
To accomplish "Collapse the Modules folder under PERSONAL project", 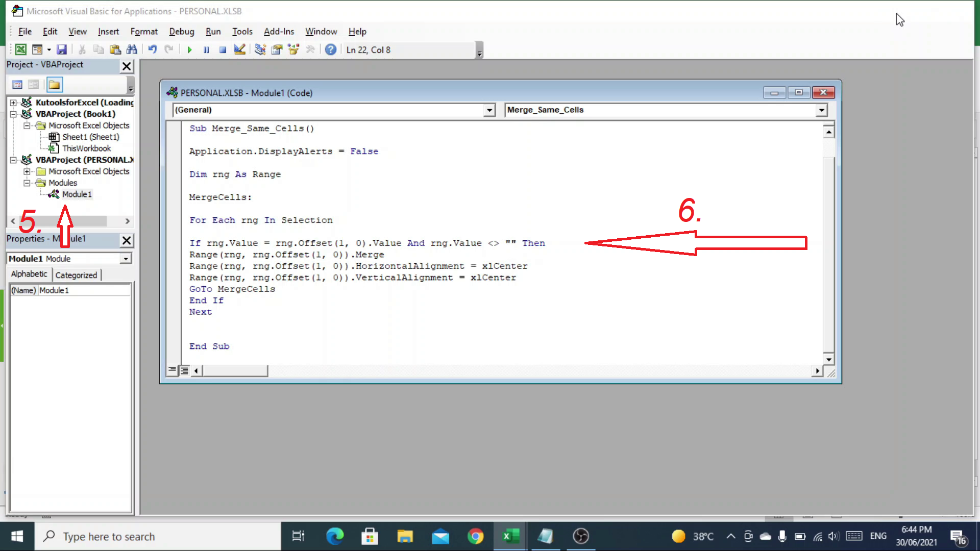I will 27,183.
